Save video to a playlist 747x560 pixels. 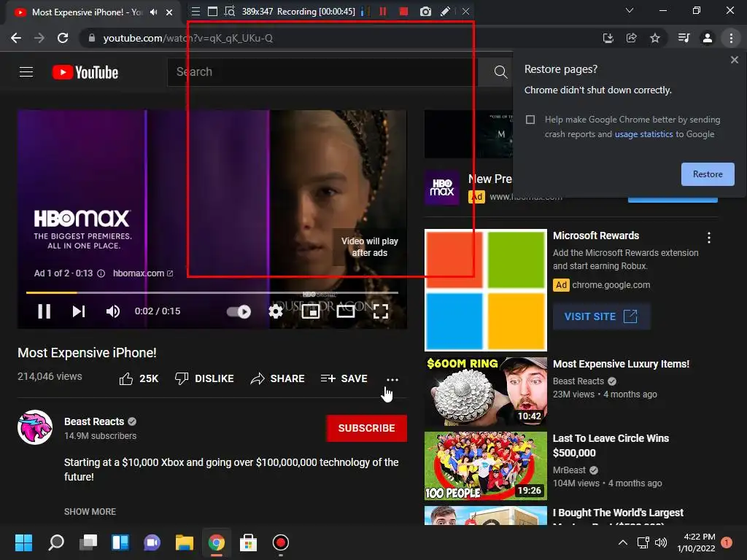point(344,378)
